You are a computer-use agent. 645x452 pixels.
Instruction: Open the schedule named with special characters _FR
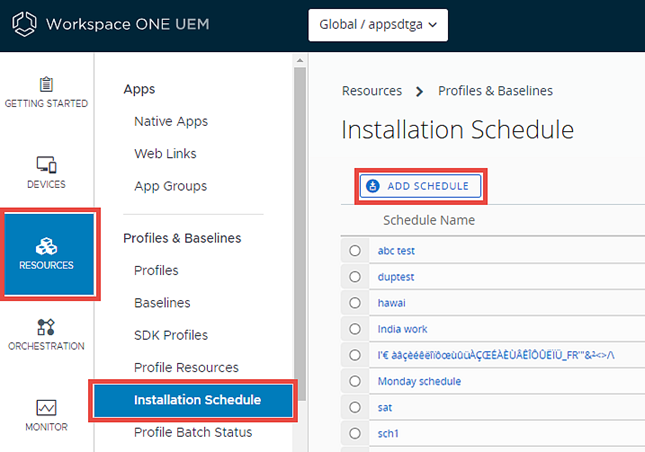[x=496, y=355]
